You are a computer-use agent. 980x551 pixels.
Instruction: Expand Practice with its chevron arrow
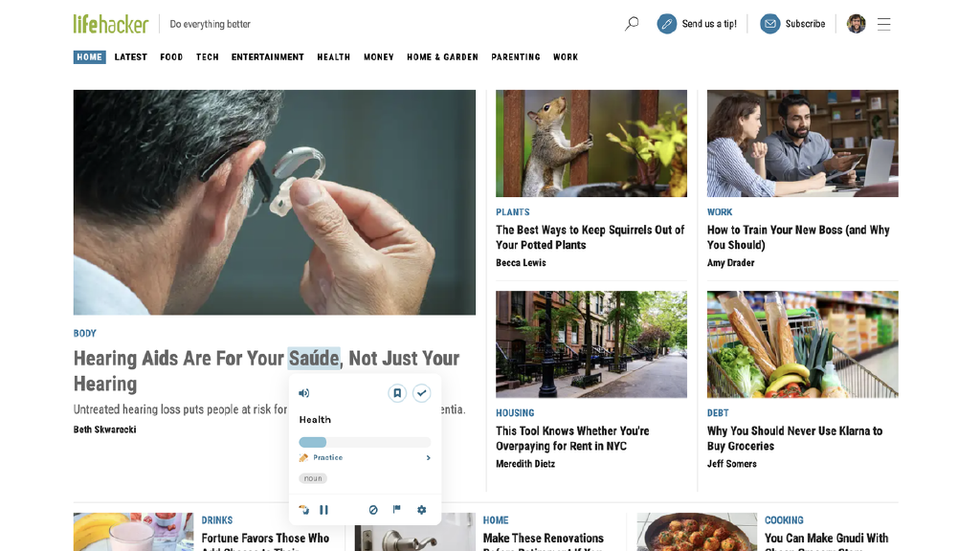[429, 457]
